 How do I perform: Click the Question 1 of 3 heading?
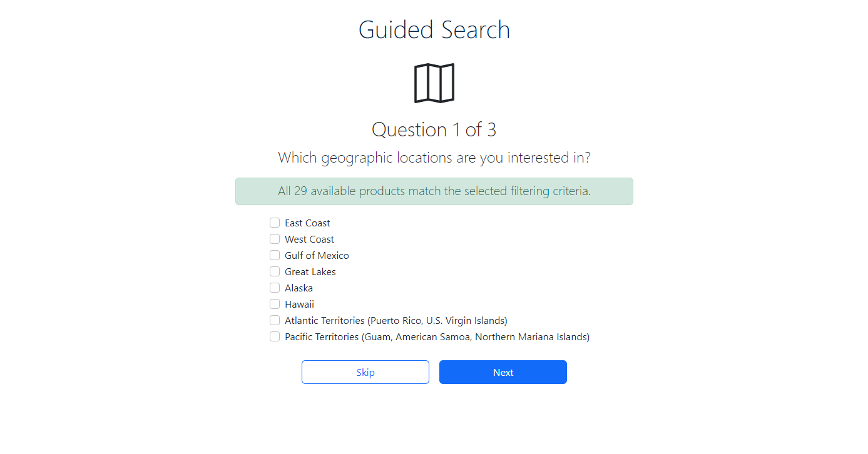click(434, 129)
